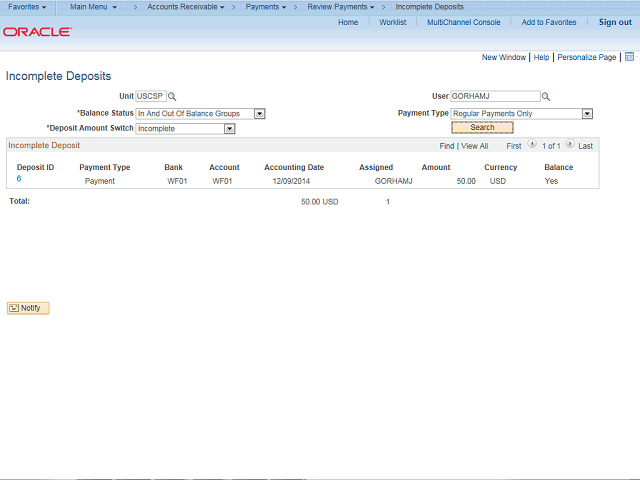This screenshot has height=480, width=640.
Task: Click the View All link
Action: tap(474, 146)
